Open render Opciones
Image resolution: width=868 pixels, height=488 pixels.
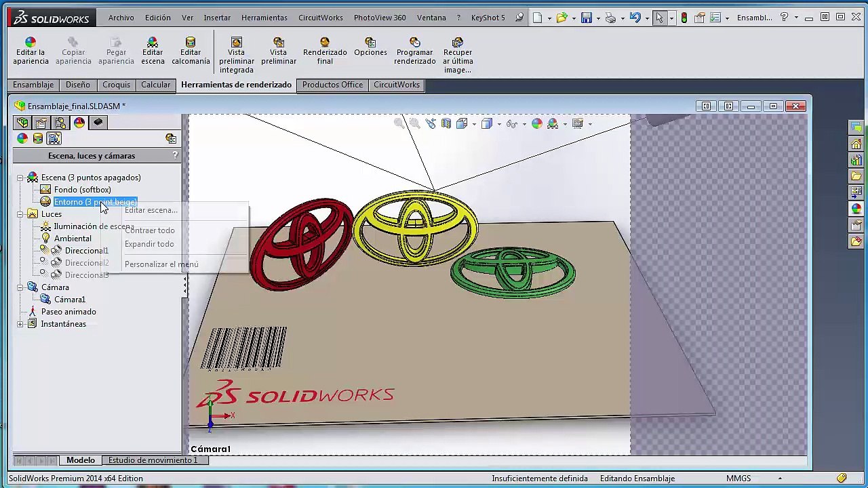[x=370, y=47]
